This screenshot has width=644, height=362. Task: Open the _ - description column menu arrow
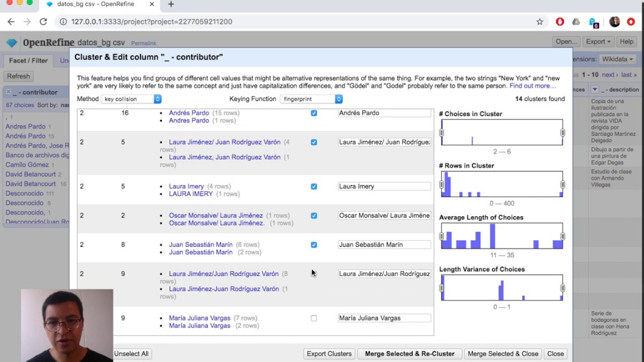595,89
